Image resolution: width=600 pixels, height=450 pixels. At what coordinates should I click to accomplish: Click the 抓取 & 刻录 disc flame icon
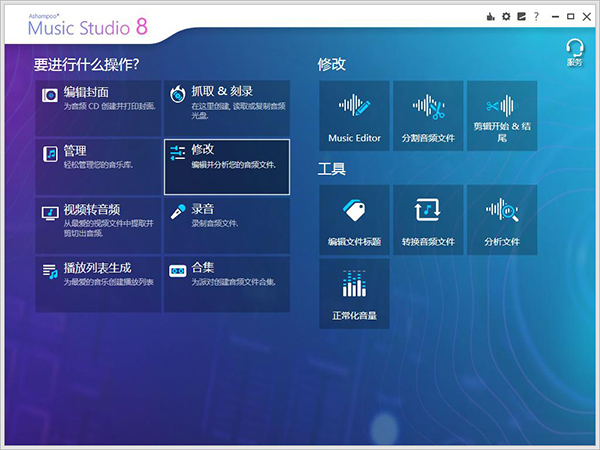click(178, 94)
